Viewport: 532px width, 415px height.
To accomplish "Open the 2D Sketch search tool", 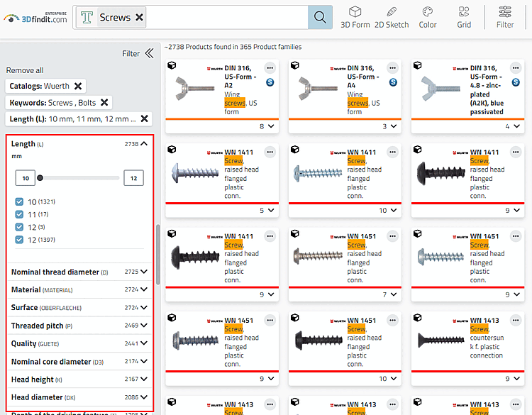I will [392, 17].
